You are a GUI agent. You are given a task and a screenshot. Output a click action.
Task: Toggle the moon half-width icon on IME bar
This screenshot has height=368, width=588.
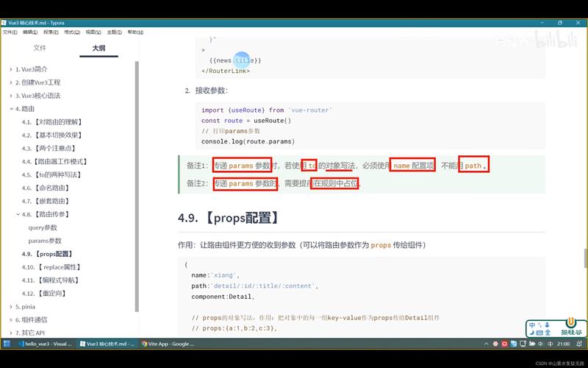[532, 333]
